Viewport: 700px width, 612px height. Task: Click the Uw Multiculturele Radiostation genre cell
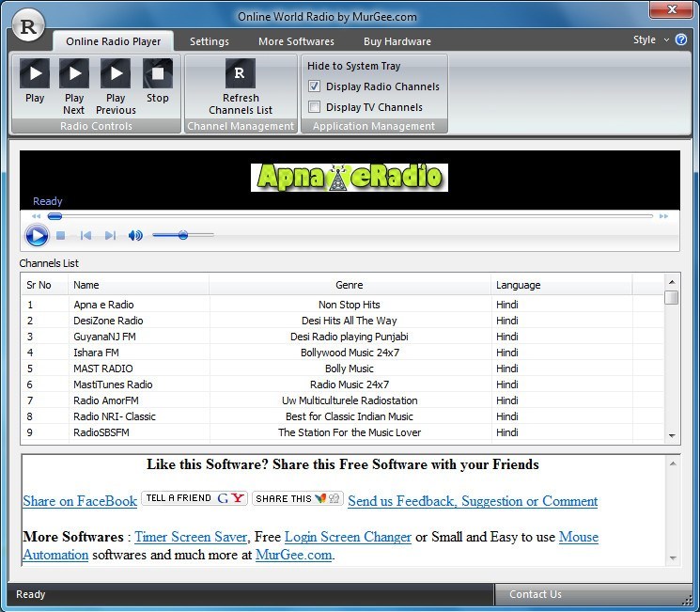(x=350, y=400)
